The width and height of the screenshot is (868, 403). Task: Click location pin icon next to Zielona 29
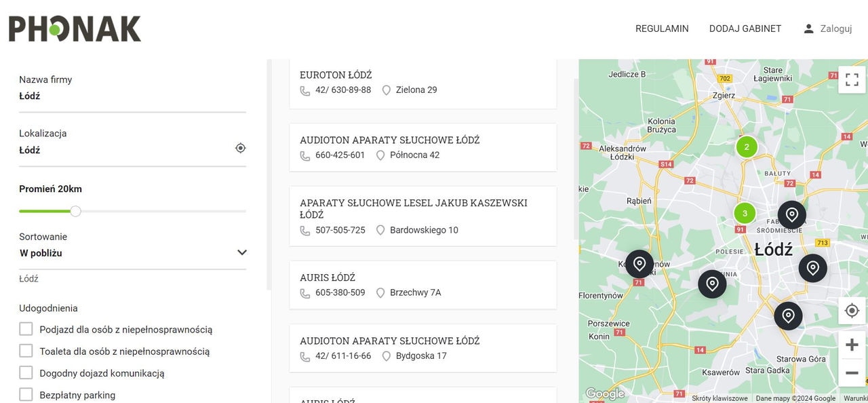coord(387,90)
